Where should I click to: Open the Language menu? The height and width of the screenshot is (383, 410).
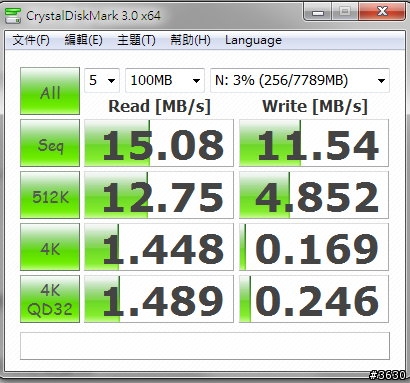(253, 40)
